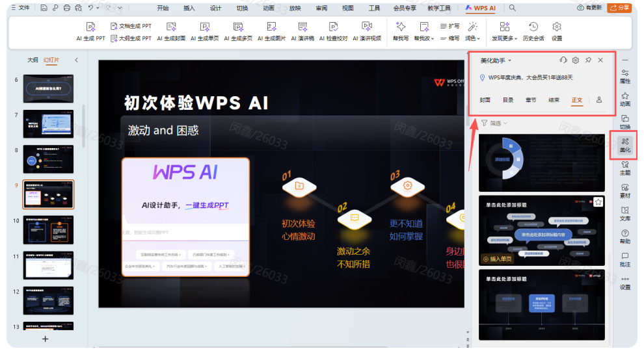This screenshot has height=351, width=644.
Task: Select 大纲生成 PPT in the ribbon
Action: [131, 38]
